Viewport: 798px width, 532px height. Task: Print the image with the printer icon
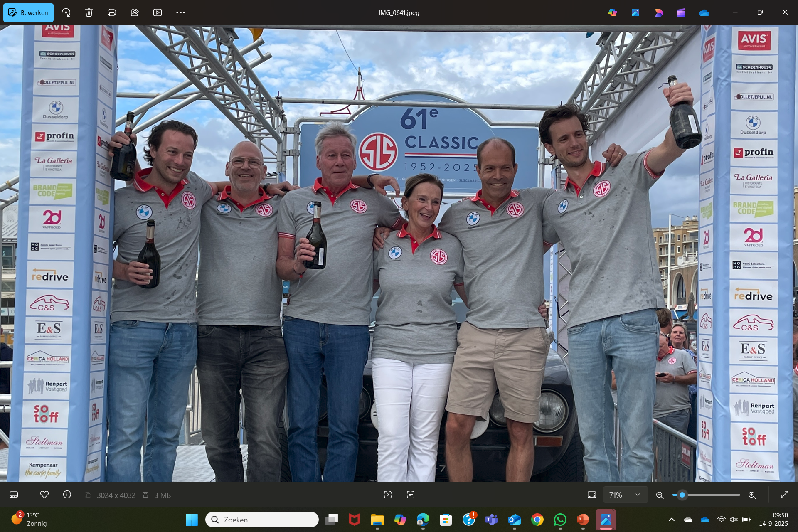point(111,12)
